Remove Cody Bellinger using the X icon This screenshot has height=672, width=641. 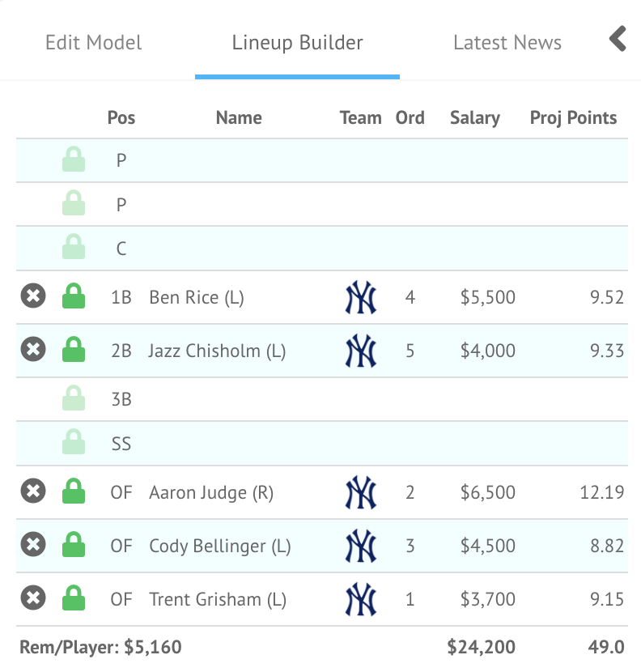click(x=32, y=545)
